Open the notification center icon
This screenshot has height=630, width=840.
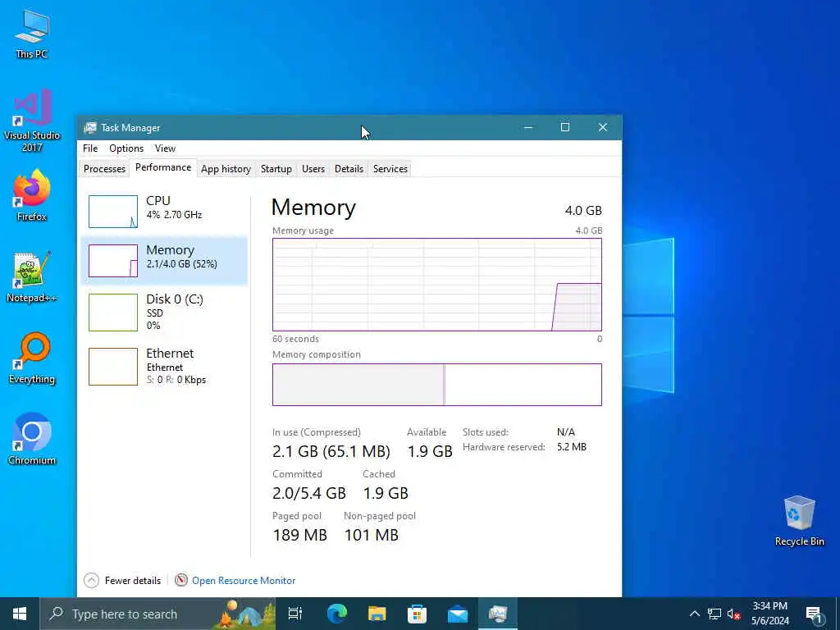click(814, 614)
